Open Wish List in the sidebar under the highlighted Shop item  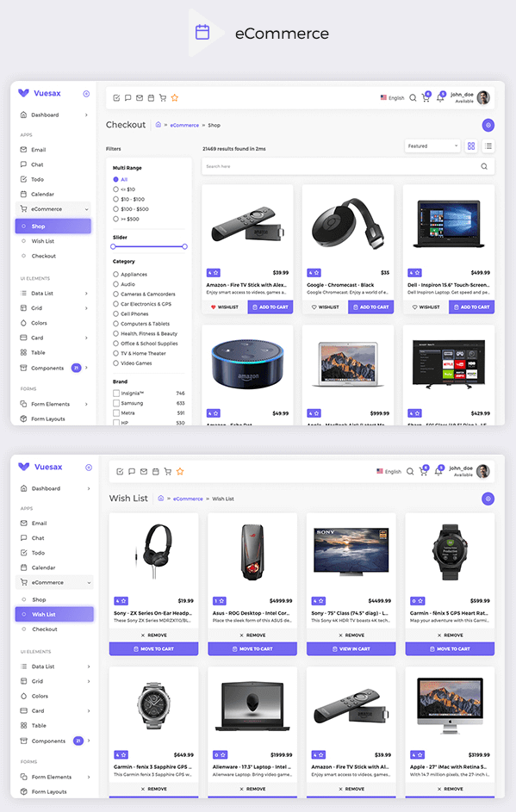tap(42, 241)
